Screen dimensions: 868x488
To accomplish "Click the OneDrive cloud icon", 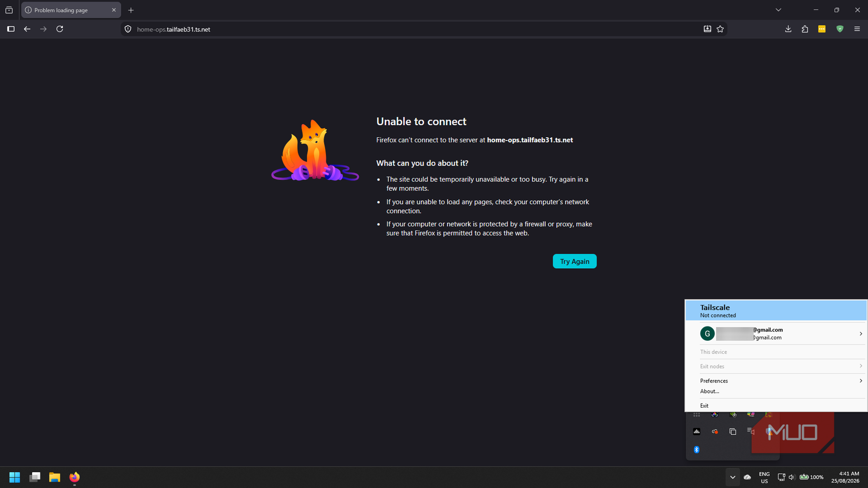I will [748, 477].
